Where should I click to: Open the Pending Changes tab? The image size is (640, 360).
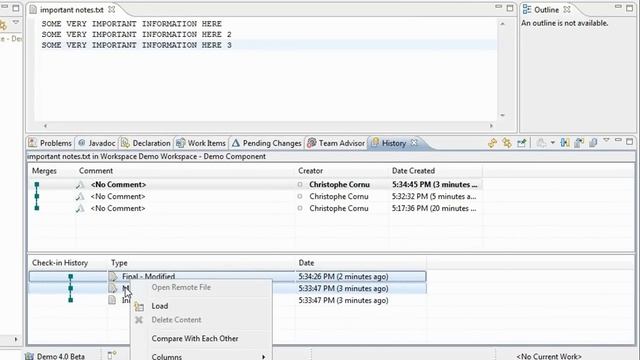click(267, 143)
